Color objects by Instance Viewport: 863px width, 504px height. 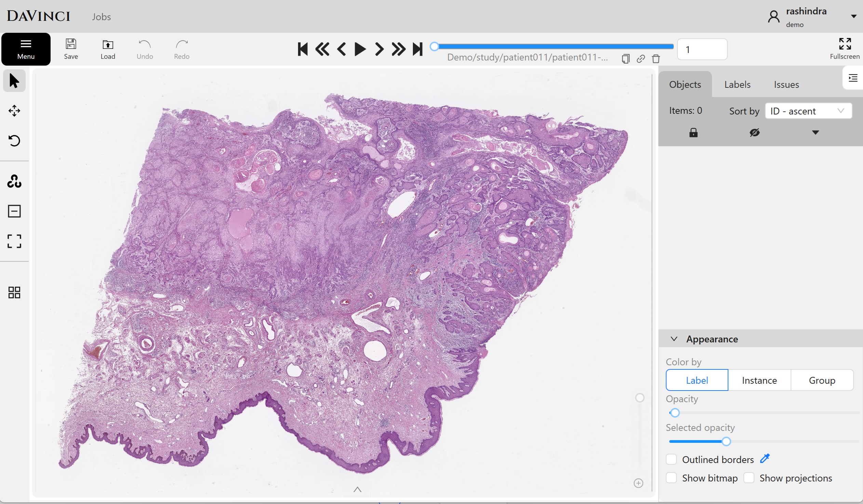[x=759, y=380]
